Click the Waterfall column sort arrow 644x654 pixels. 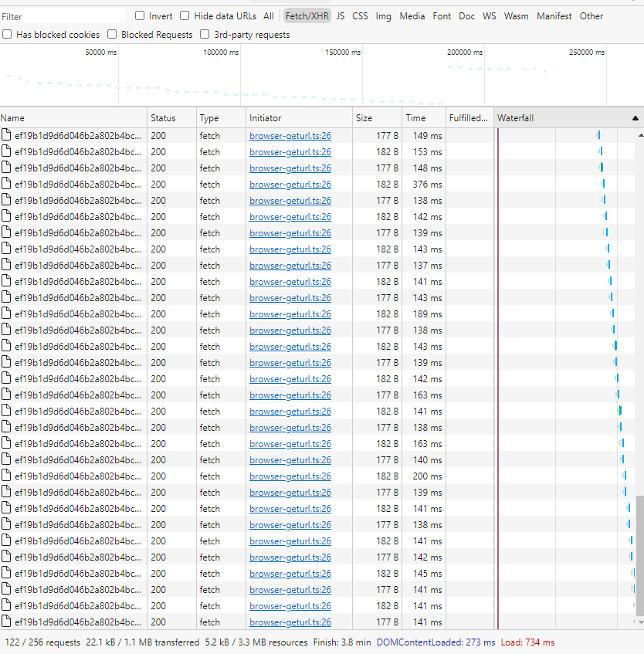click(x=636, y=118)
